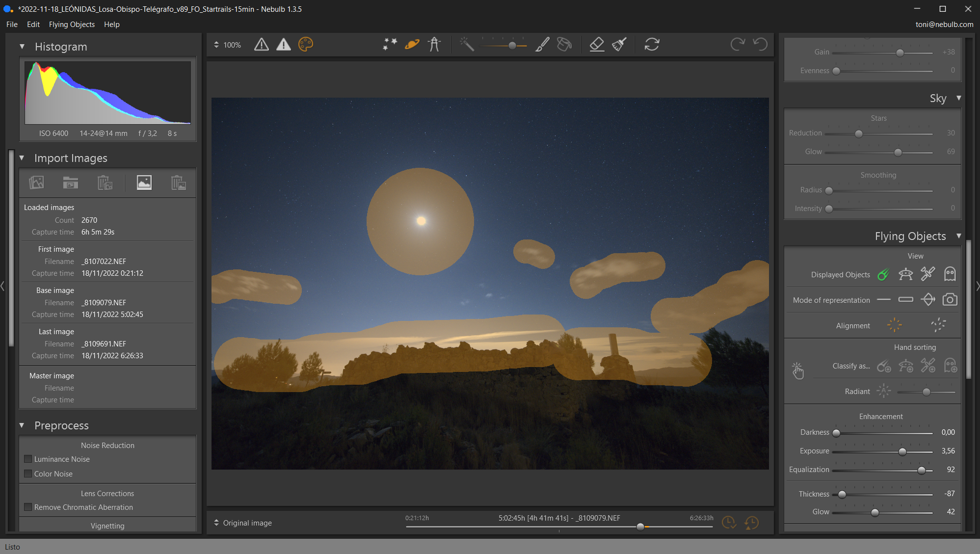Select the eraser tool

tap(597, 45)
